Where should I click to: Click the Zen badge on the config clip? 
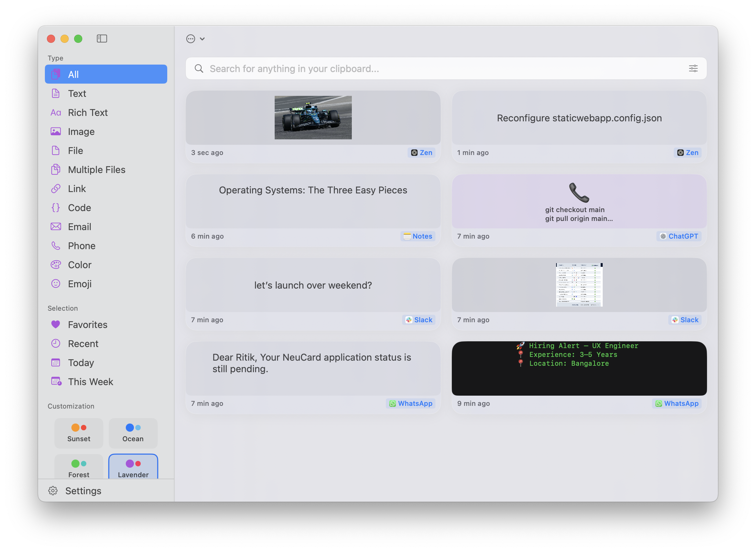(687, 153)
